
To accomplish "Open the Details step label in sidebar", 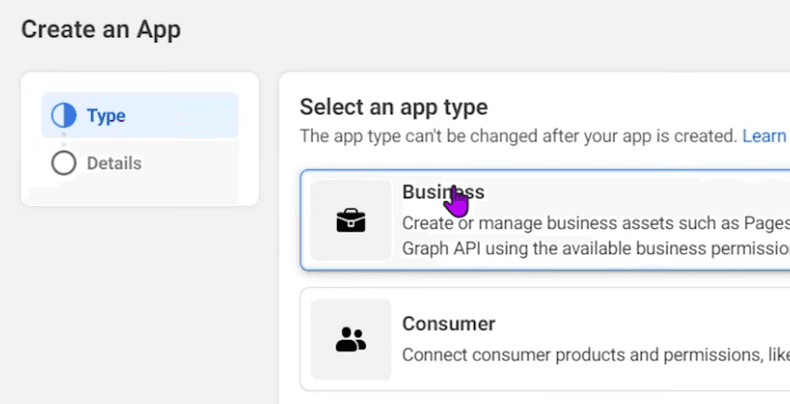I will pos(114,163).
